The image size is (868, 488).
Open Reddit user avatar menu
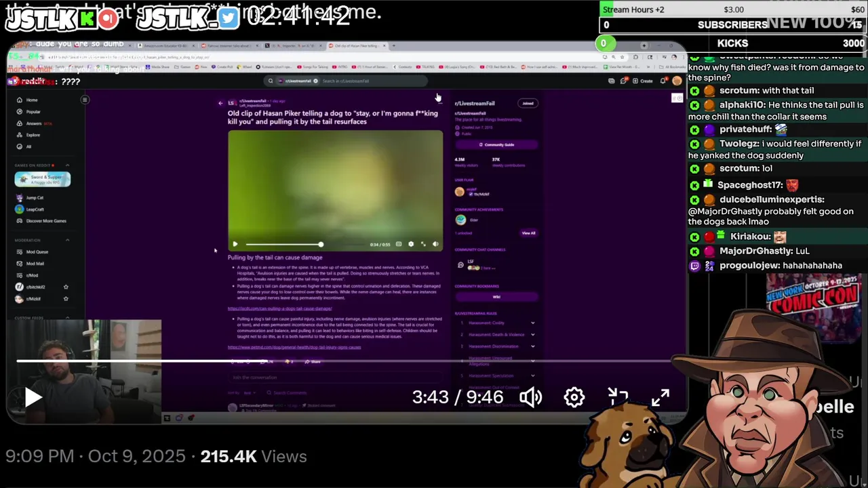tap(676, 81)
